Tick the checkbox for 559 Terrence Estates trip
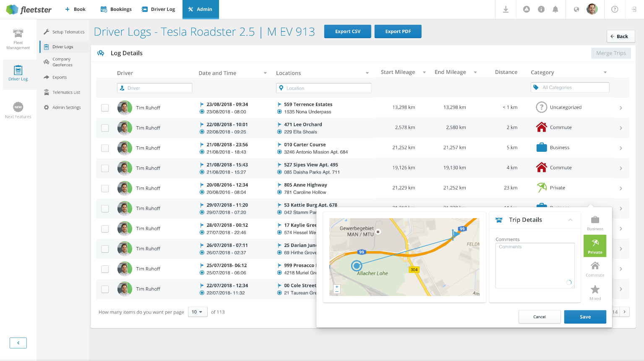The width and height of the screenshot is (644, 361). (x=105, y=108)
